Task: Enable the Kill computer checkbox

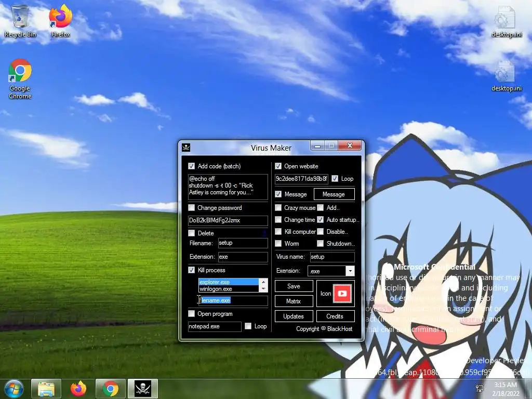Action: coord(278,231)
